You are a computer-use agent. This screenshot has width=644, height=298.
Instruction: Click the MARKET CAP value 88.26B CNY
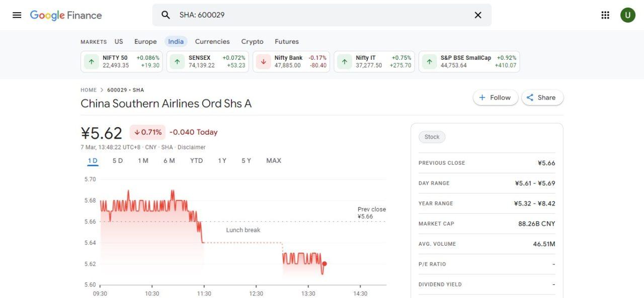click(x=537, y=224)
